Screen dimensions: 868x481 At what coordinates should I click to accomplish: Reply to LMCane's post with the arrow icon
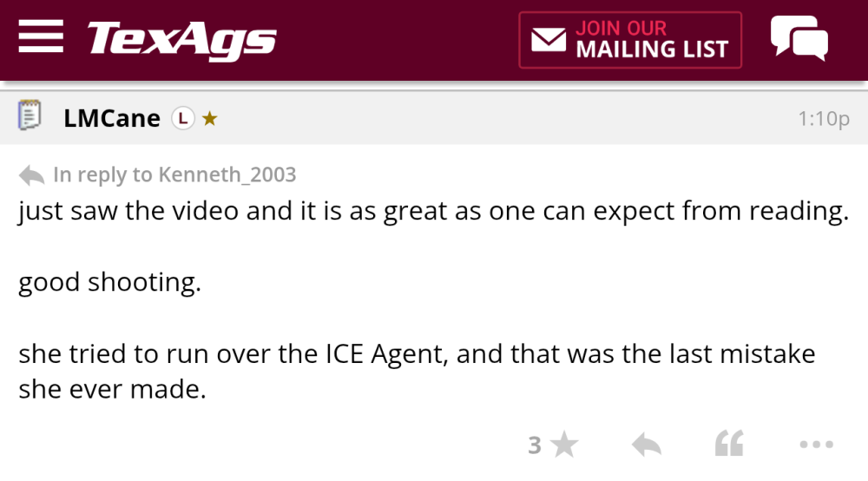pyautogui.click(x=646, y=445)
